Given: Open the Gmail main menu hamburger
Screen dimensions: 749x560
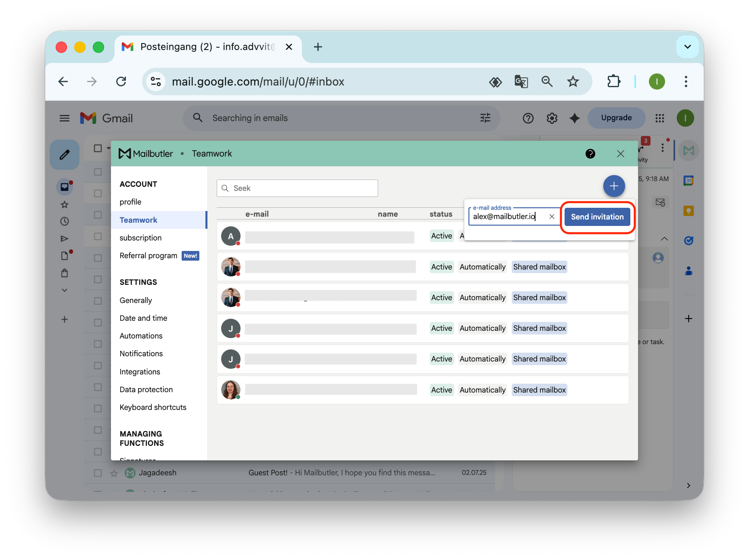Looking at the screenshot, I should tap(65, 118).
